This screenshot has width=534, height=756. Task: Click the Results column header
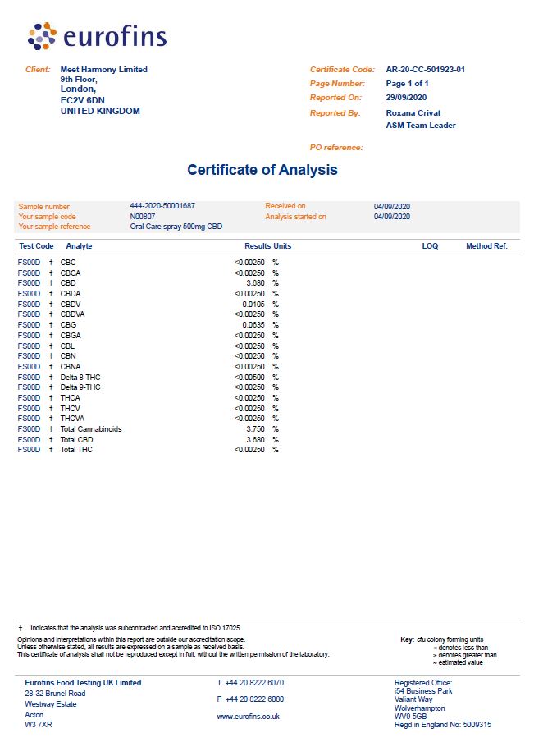(258, 246)
